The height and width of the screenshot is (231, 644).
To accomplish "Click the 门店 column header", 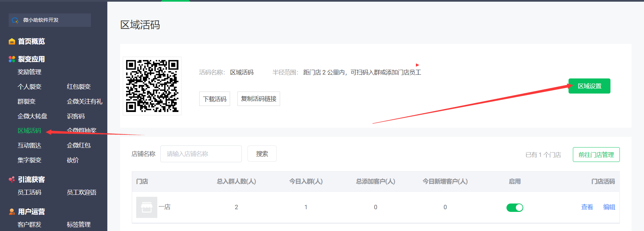I will click(142, 181).
